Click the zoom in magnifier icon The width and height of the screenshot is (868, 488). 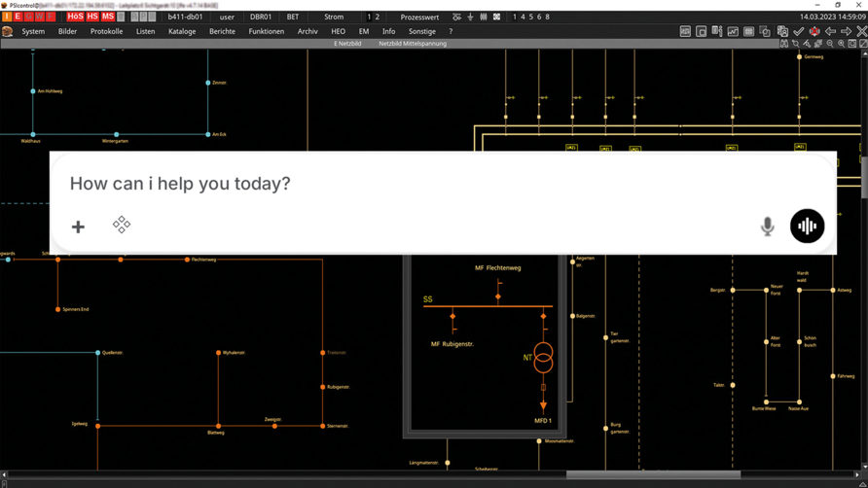841,44
